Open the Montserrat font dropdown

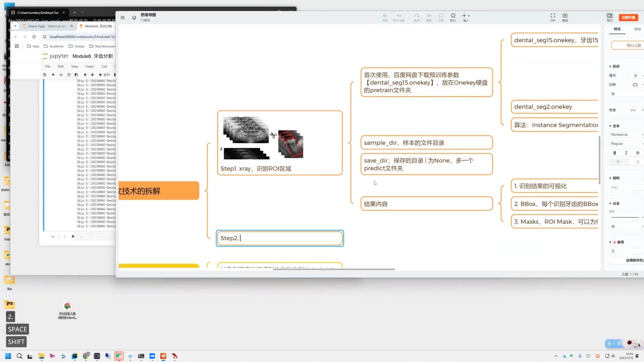[627, 135]
